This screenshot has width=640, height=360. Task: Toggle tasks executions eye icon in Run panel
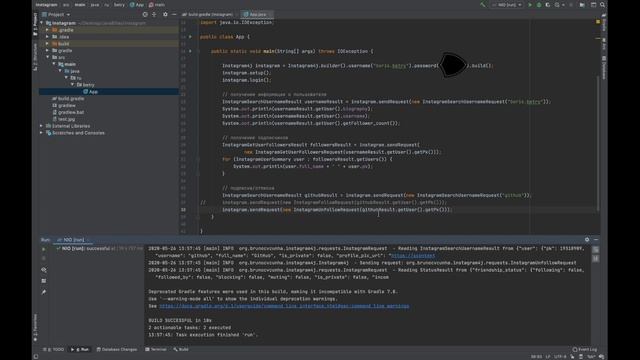coord(44,270)
